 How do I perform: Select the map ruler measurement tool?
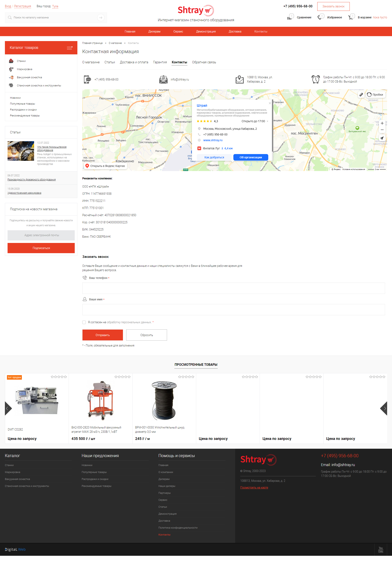pos(361,95)
